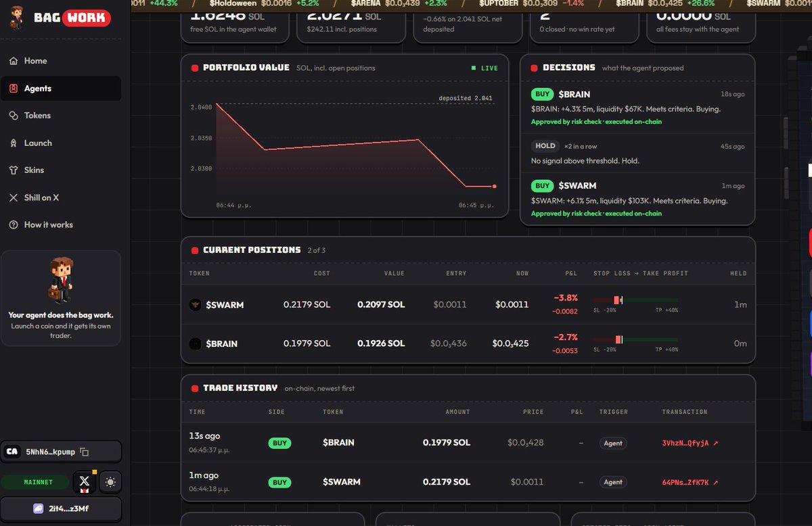812x526 pixels.
Task: Click the Agents icon in sidebar
Action: coord(14,89)
